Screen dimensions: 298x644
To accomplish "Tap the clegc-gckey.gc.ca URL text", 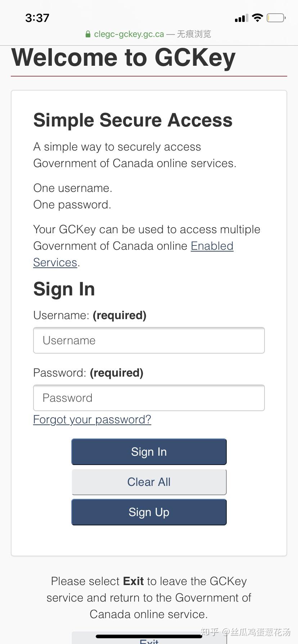I will pos(129,34).
